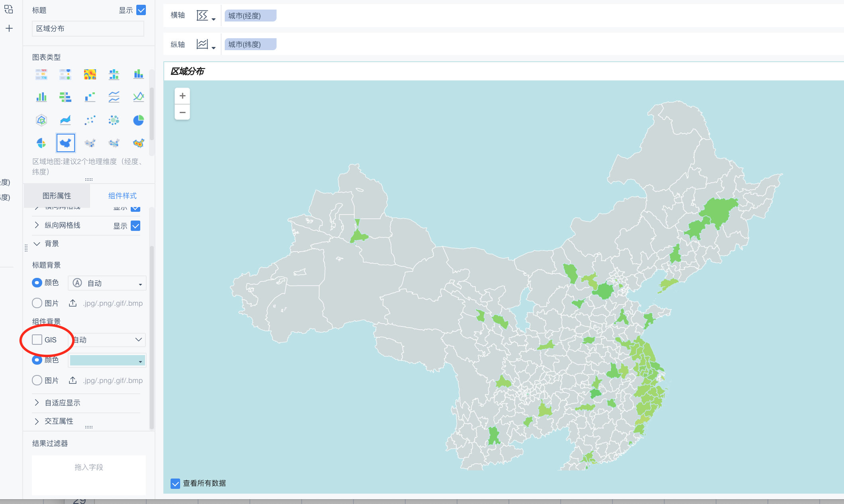This screenshot has height=504, width=844.
Task: Select 图片 radio under 标题背景
Action: tap(37, 303)
